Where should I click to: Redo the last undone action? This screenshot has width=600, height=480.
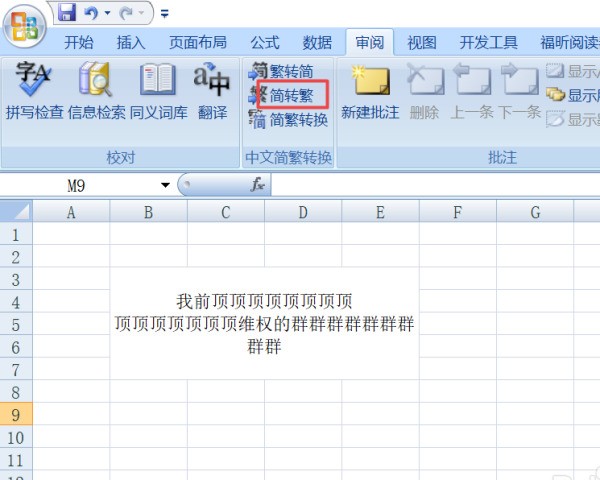[x=126, y=13]
